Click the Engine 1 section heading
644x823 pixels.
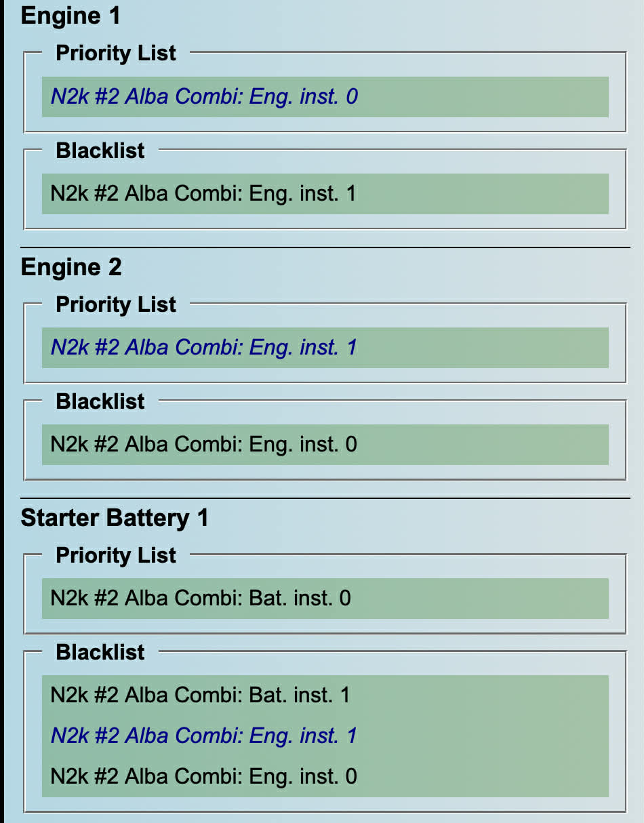71,16
